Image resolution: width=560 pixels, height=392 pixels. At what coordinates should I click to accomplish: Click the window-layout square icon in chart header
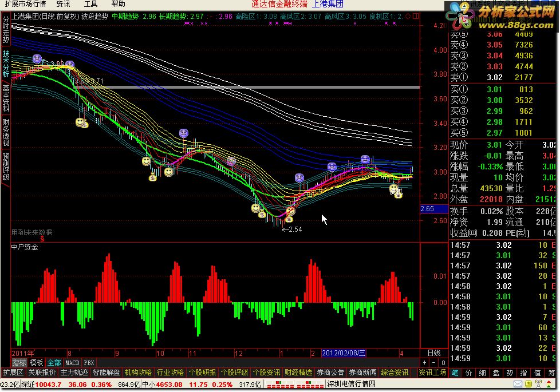[x=416, y=16]
